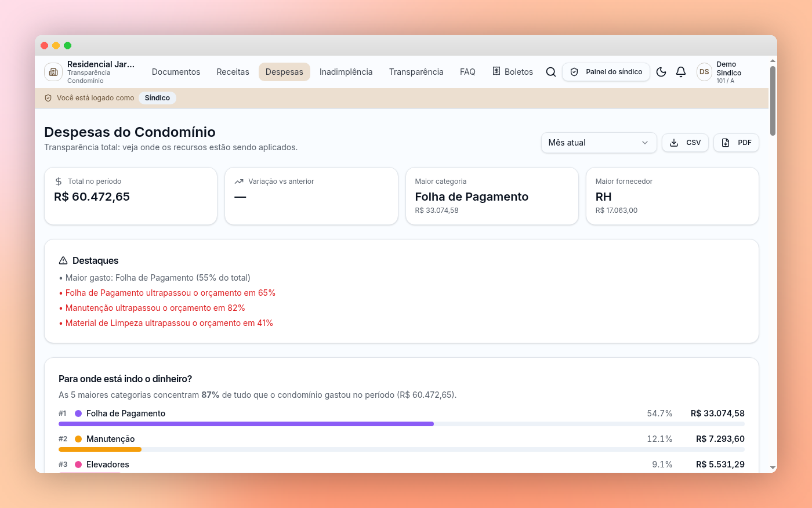Viewport: 812px width, 508px height.
Task: Click purple dot for Folha de Pagamento
Action: (78, 413)
